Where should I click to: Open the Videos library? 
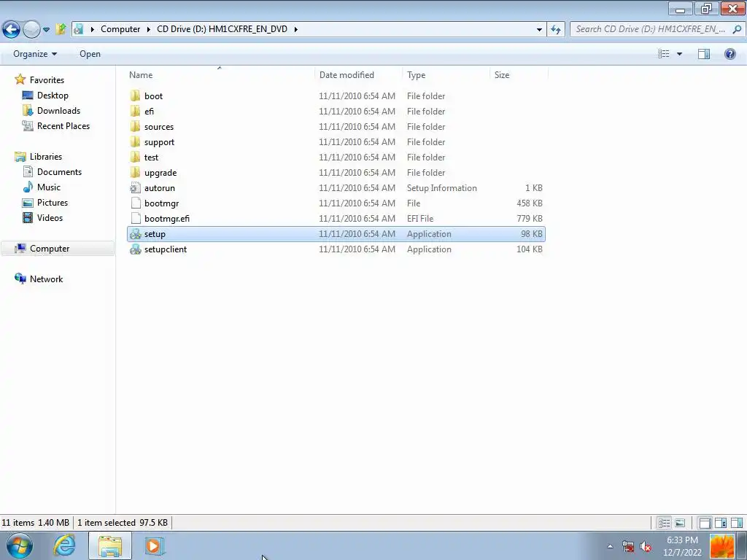50,217
